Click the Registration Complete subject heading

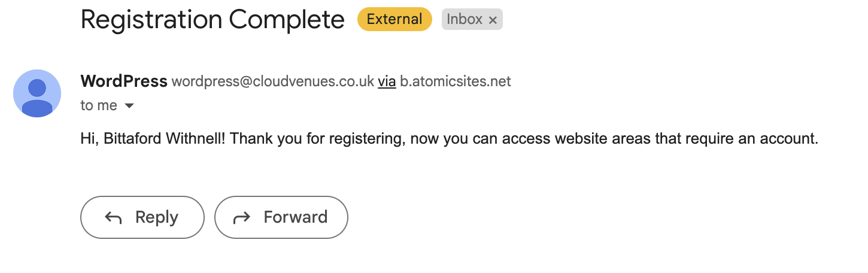[213, 20]
